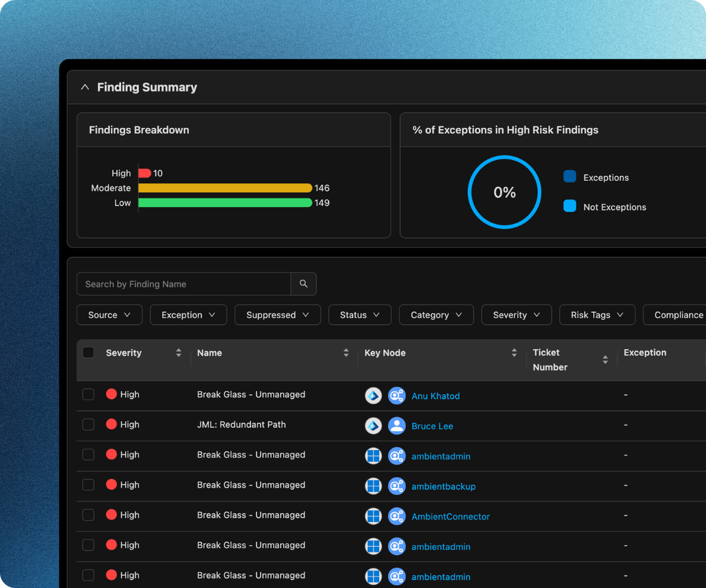Select the checkbox for the Anu Khatod row

[89, 395]
